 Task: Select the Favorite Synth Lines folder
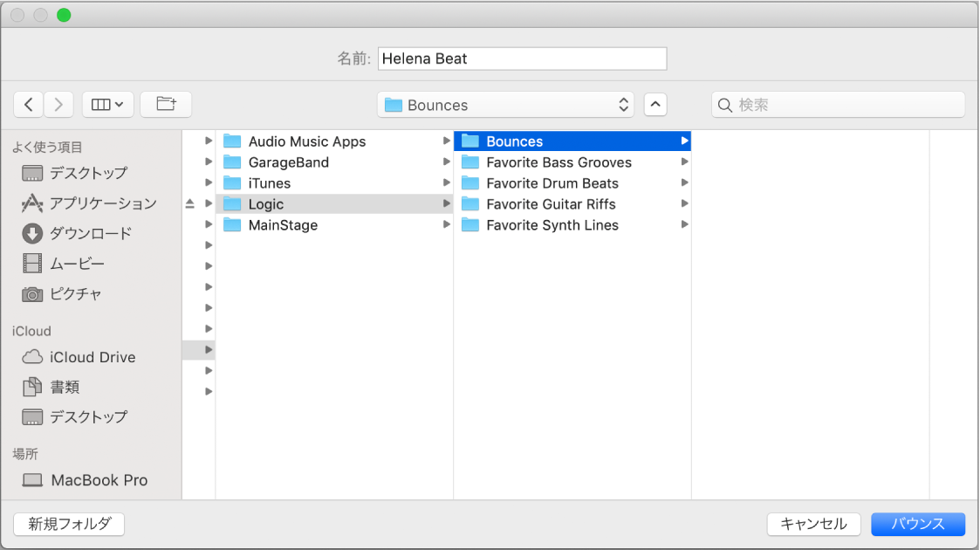(572, 225)
